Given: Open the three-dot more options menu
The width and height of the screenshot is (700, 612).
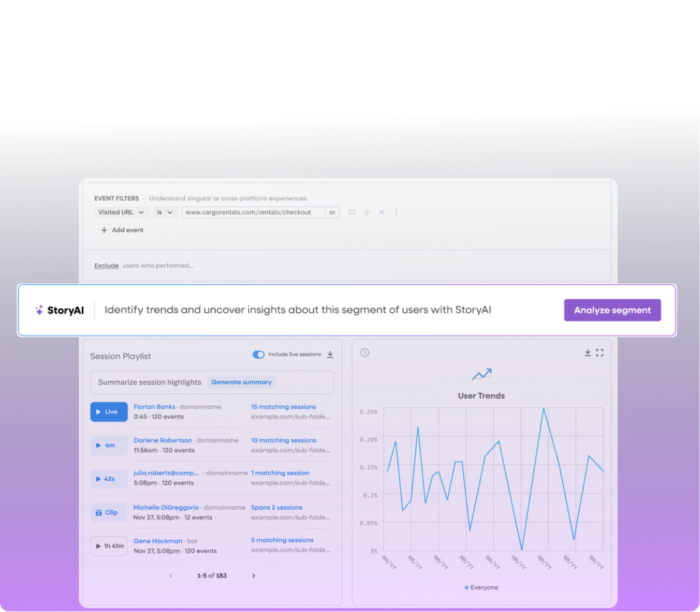Looking at the screenshot, I should pos(396,212).
